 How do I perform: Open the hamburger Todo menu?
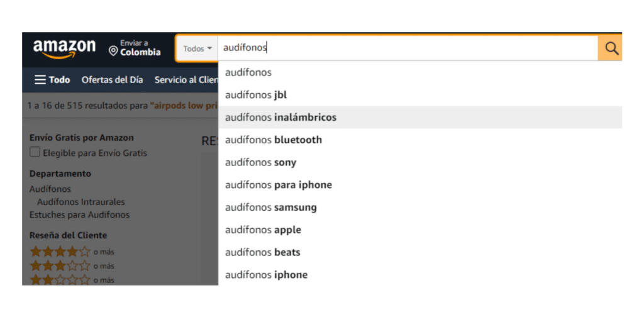(x=52, y=80)
